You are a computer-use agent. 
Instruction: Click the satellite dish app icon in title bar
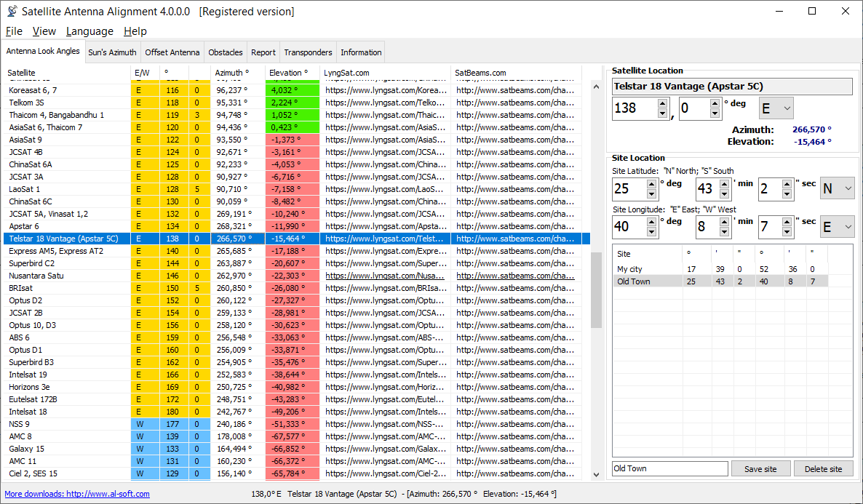click(12, 12)
